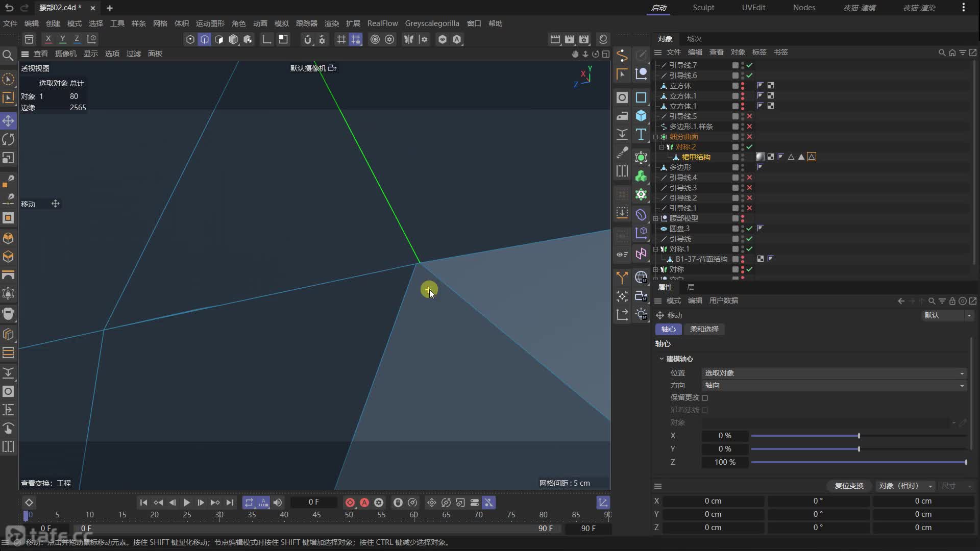980x551 pixels.
Task: Click the globe scene icon in palette
Action: click(641, 277)
